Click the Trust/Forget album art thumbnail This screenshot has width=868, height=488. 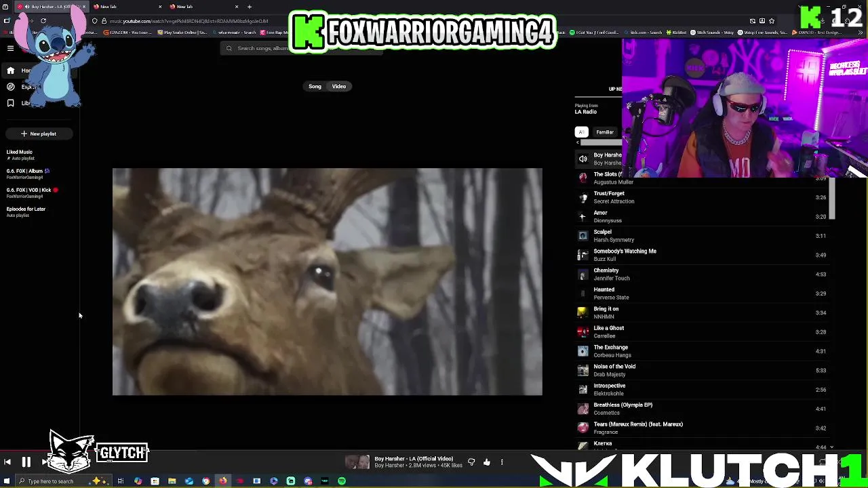point(583,197)
